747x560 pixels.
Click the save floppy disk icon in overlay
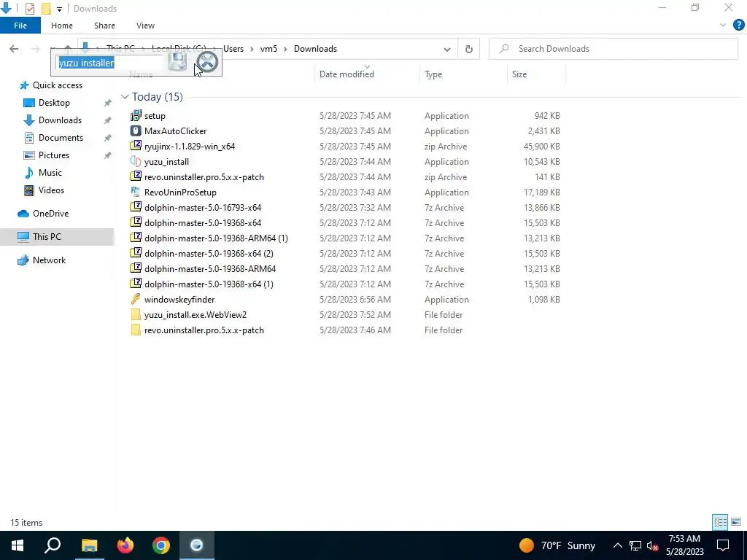pyautogui.click(x=178, y=62)
